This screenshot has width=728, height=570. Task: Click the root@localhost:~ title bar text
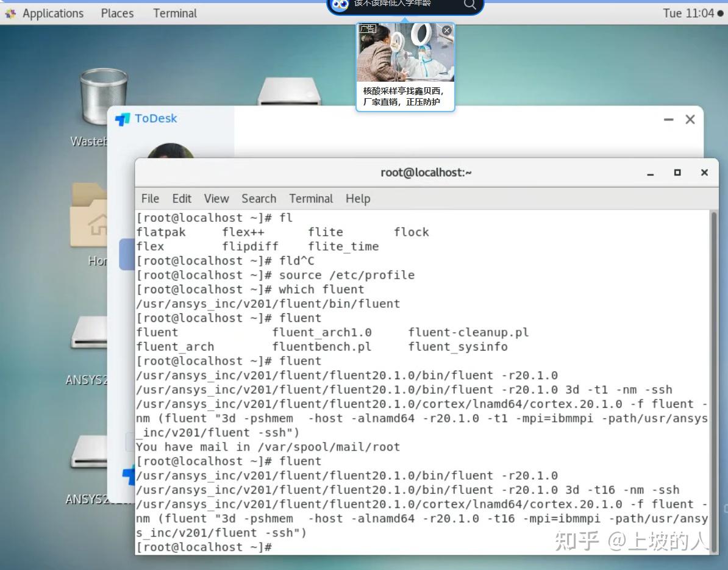tap(426, 173)
